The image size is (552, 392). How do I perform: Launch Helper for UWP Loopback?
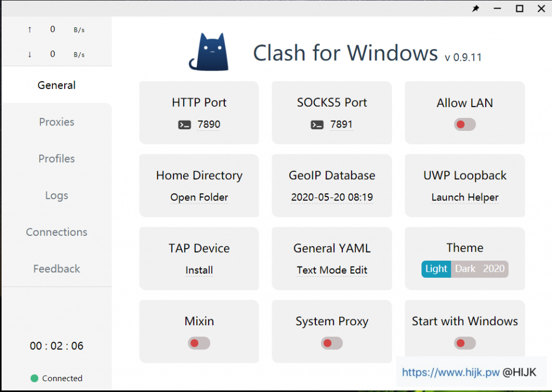465,197
